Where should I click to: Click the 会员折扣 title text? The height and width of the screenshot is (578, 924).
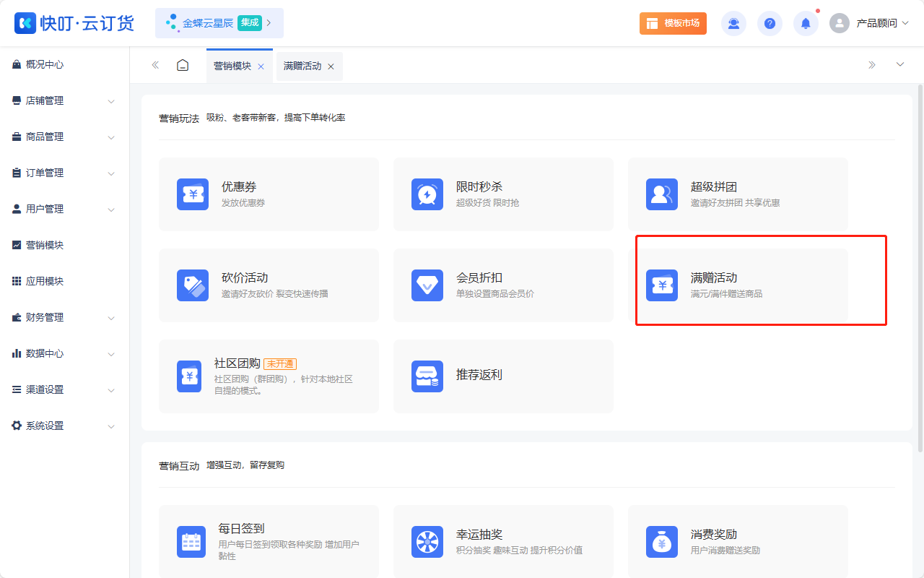[479, 278]
